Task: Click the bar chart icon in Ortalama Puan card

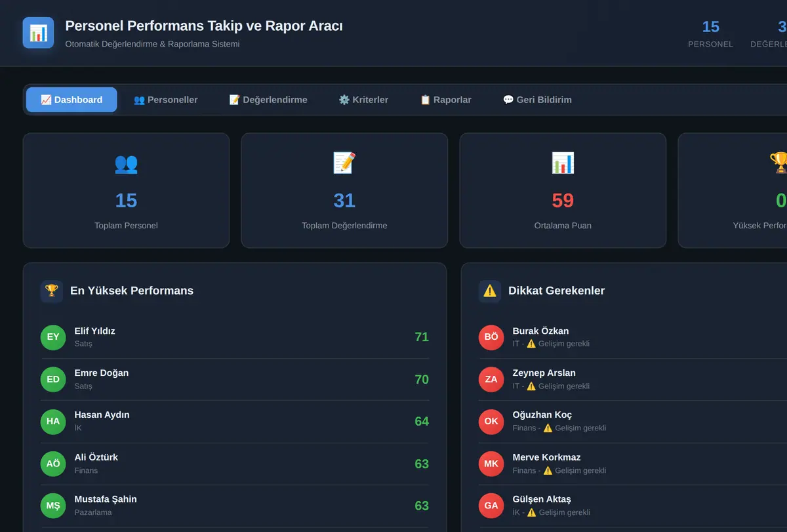Action: click(563, 163)
